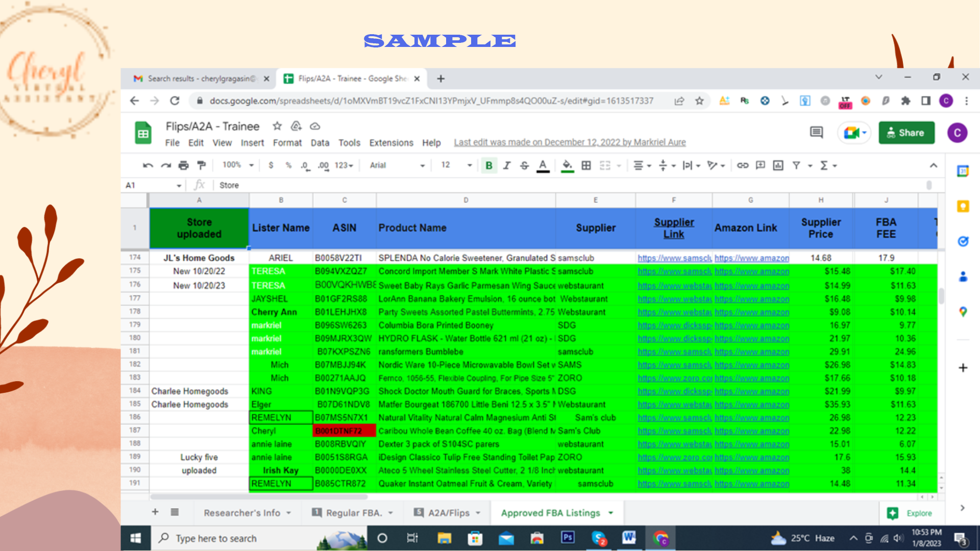The image size is (980, 551).
Task: Open the fill color picker
Action: pos(567,165)
